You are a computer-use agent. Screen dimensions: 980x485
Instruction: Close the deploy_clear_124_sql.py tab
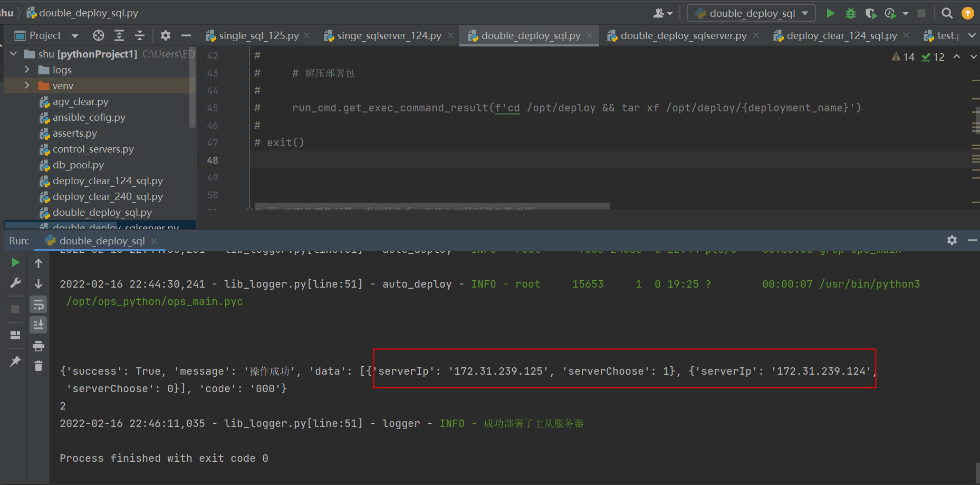(906, 35)
